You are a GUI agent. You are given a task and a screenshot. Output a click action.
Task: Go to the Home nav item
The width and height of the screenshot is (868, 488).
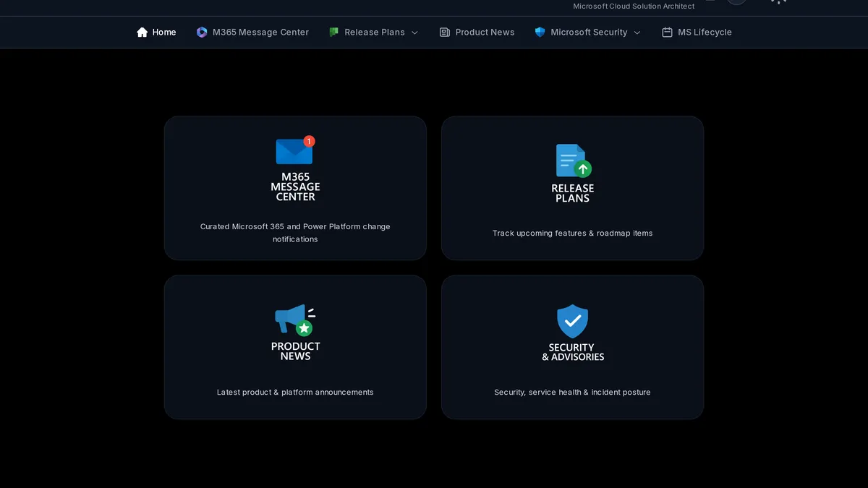[x=156, y=33]
